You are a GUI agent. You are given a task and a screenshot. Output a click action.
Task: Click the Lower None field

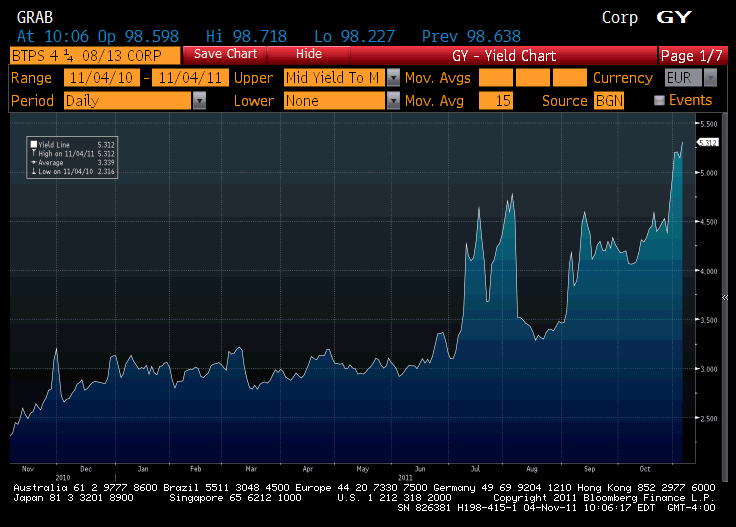point(334,100)
